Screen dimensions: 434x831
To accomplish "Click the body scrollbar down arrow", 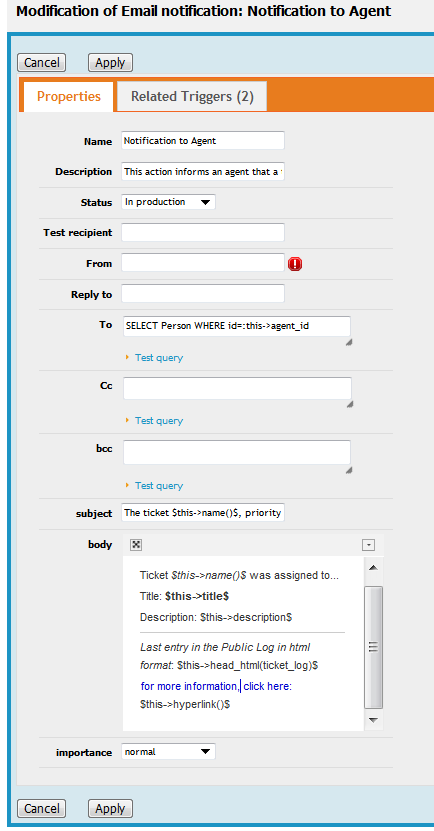I will coord(373,720).
